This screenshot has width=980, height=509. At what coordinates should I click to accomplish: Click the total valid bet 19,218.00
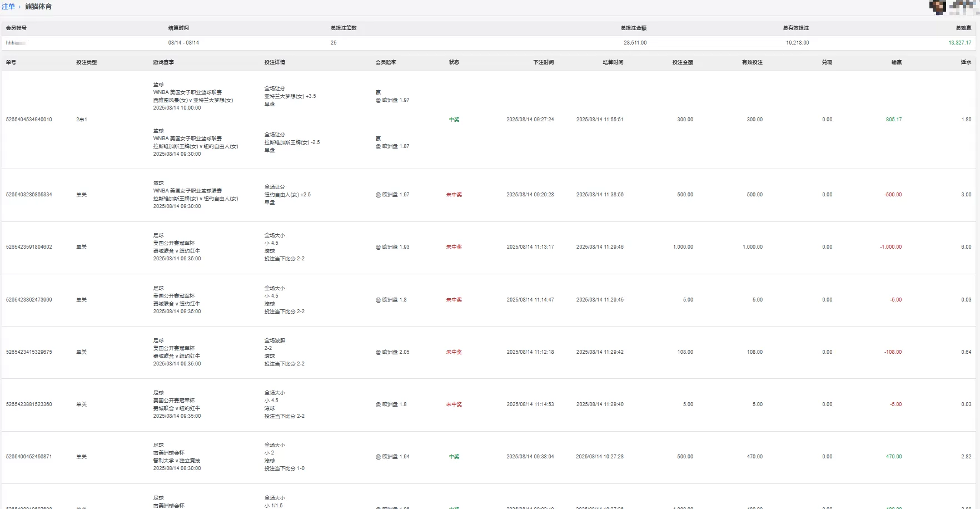pyautogui.click(x=797, y=43)
